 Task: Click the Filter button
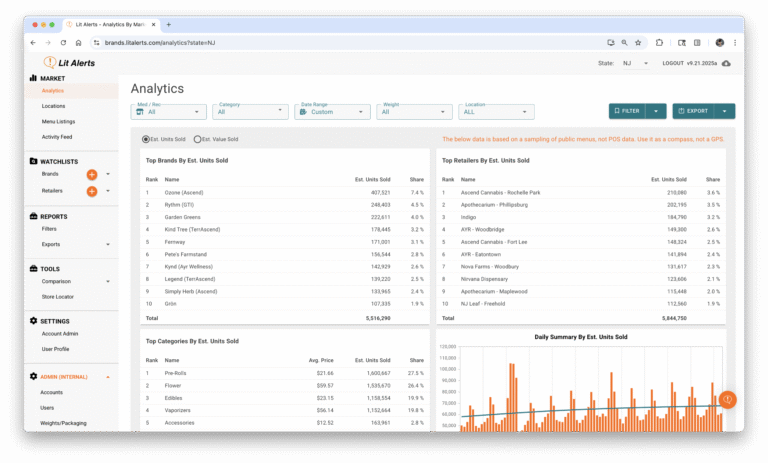click(627, 111)
